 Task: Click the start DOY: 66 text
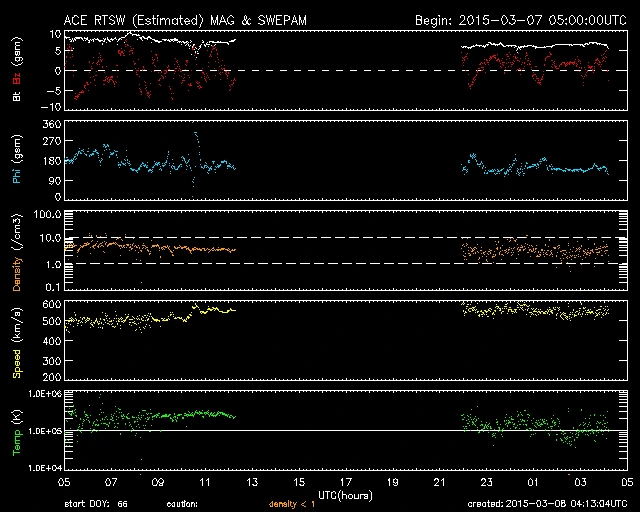(x=96, y=504)
